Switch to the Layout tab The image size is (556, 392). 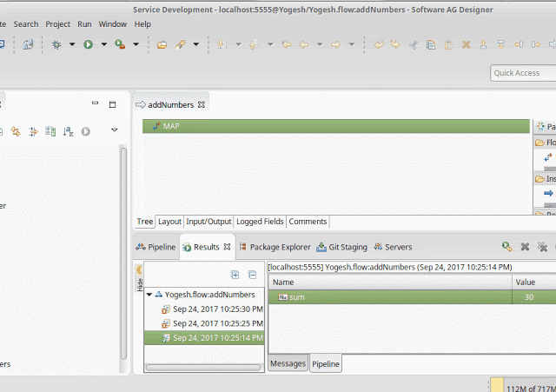pyautogui.click(x=169, y=222)
